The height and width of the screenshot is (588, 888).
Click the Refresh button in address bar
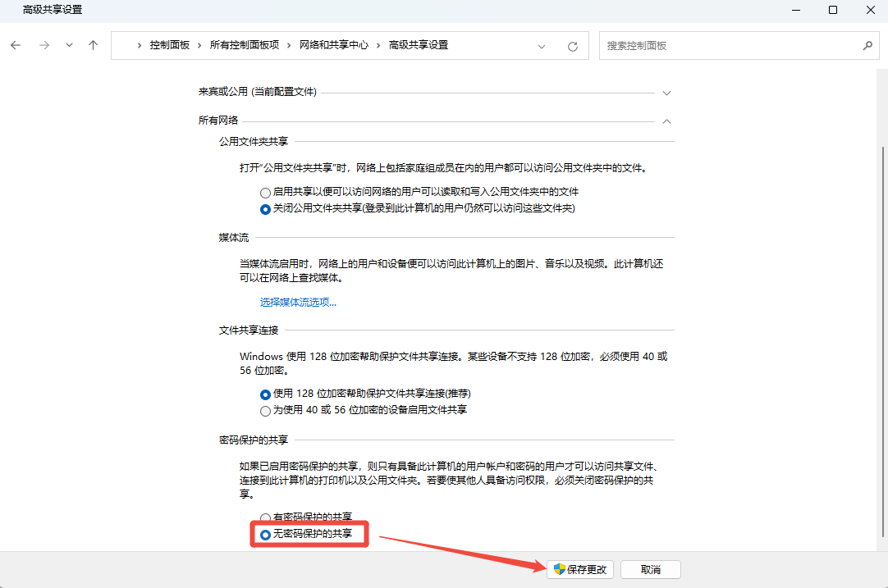pyautogui.click(x=573, y=47)
